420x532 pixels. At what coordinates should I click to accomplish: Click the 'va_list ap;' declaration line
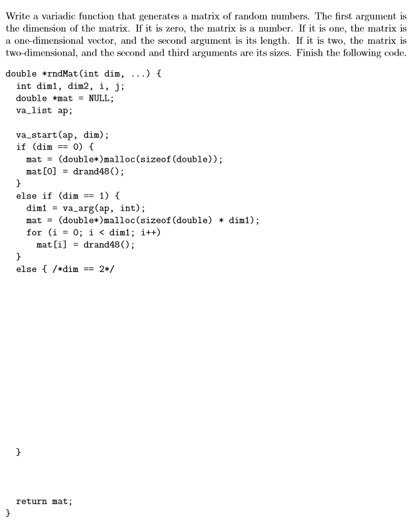pyautogui.click(x=44, y=110)
